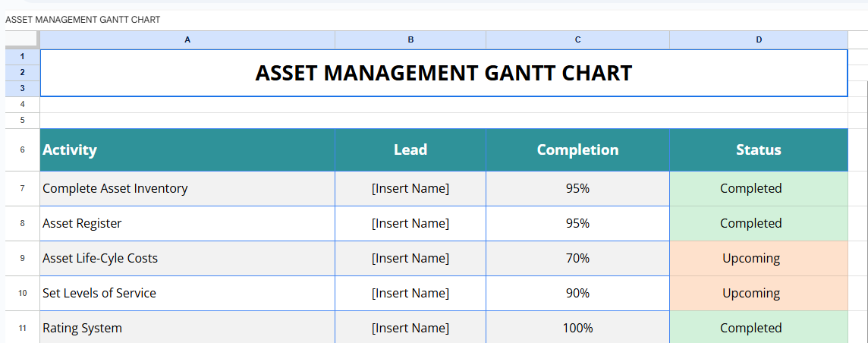Select row 9 header number

pyautogui.click(x=22, y=258)
